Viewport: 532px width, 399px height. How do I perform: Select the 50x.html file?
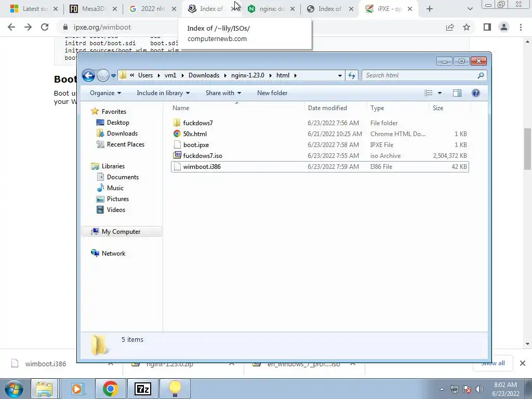pyautogui.click(x=320, y=134)
